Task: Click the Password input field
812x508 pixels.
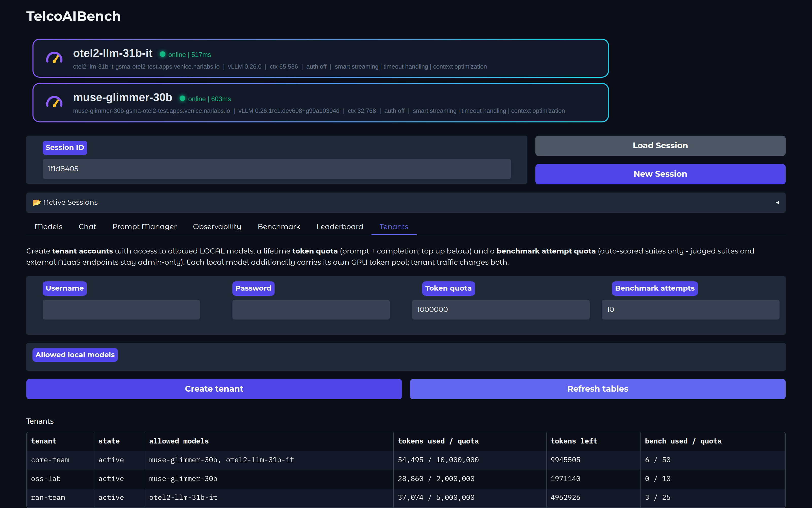Action: 311,309
